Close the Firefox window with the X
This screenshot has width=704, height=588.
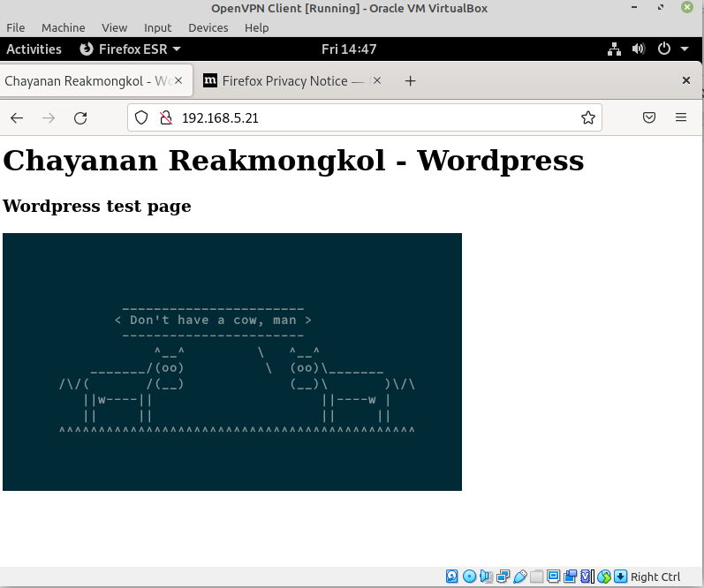coord(686,80)
